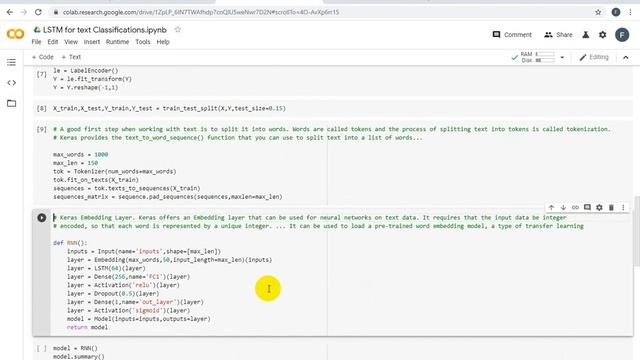640x360 pixels.
Task: Run cell [9] tokenizer code
Action: click(42, 129)
